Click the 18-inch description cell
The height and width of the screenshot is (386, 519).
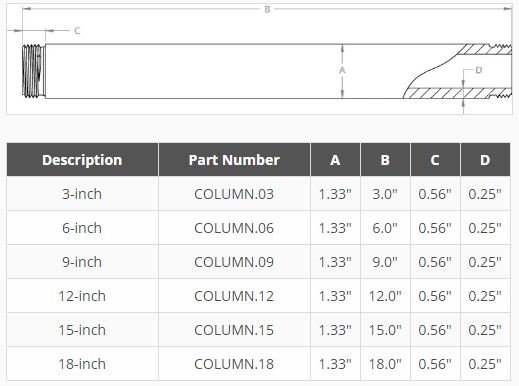[82, 364]
